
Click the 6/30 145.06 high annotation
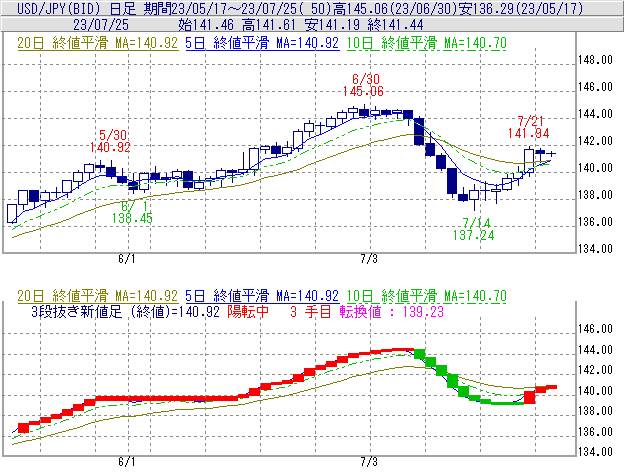coord(363,85)
